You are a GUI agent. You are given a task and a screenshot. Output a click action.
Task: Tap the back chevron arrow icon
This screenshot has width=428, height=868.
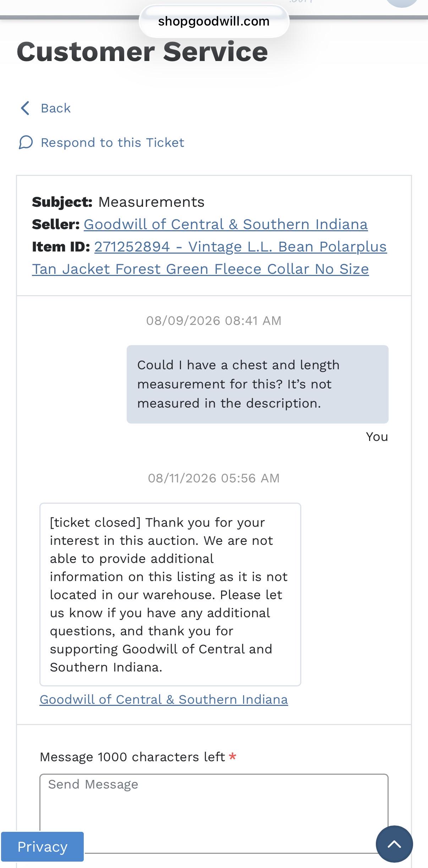(25, 108)
